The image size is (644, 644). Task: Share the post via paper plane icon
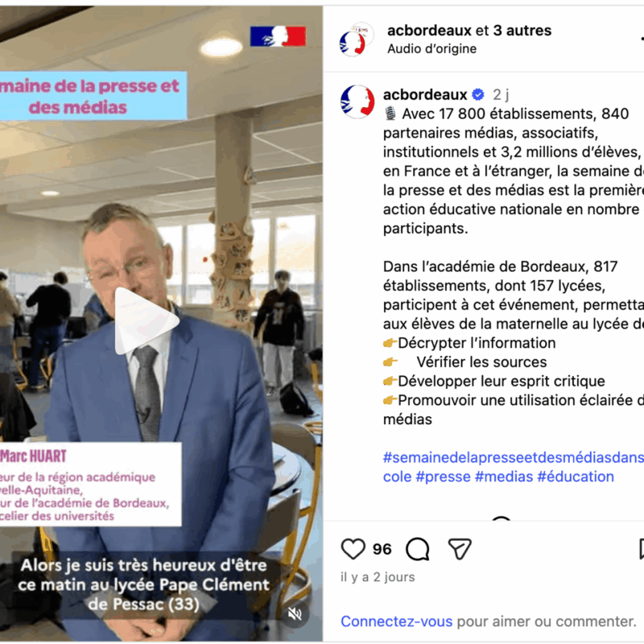(460, 549)
